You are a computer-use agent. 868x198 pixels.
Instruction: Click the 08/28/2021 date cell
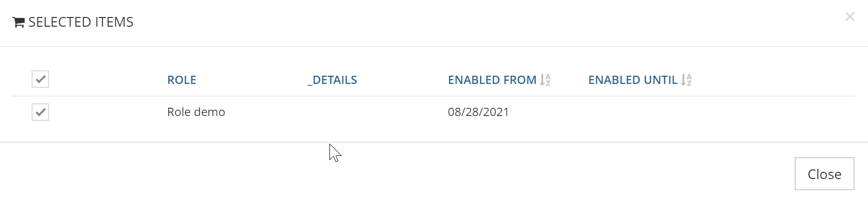tap(478, 112)
